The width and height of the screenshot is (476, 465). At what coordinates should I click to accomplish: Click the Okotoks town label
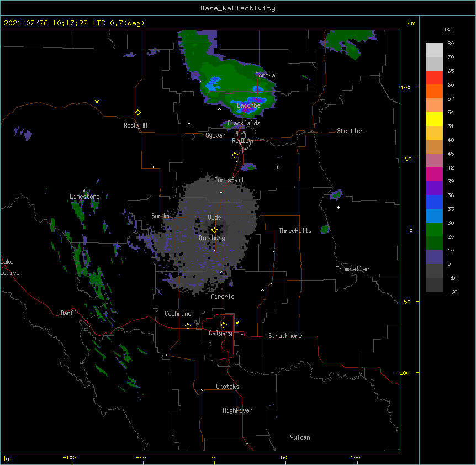(228, 387)
